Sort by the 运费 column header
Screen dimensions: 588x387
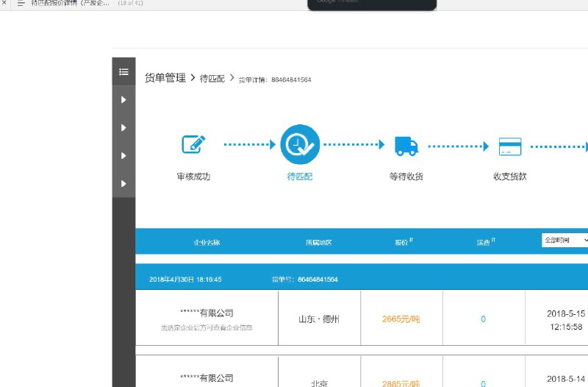pos(486,242)
